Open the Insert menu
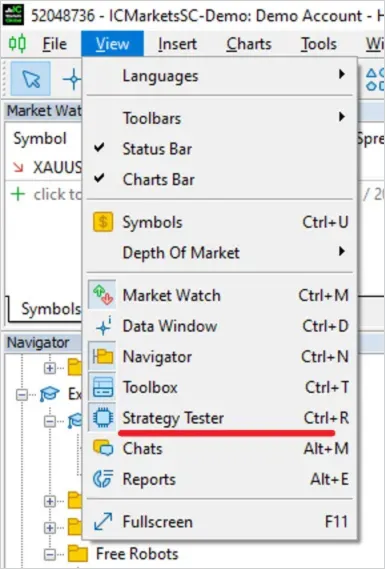385x569 pixels. coord(177,44)
